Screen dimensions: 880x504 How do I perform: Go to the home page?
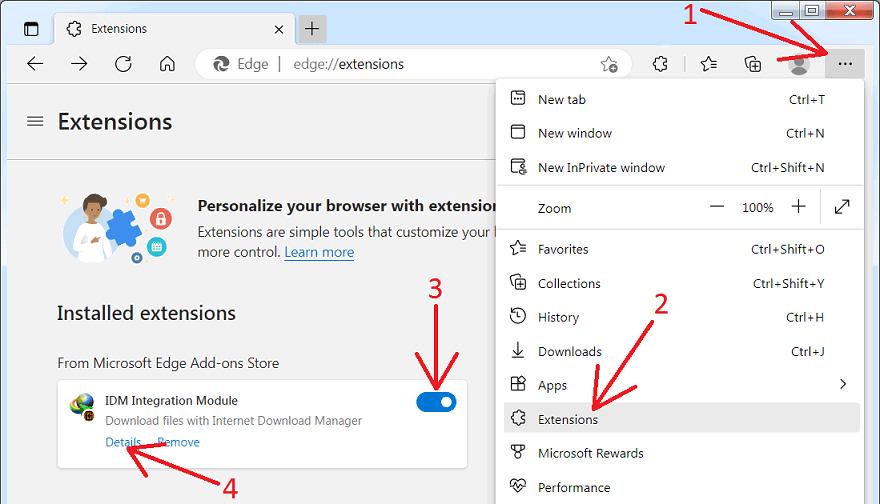(x=167, y=64)
